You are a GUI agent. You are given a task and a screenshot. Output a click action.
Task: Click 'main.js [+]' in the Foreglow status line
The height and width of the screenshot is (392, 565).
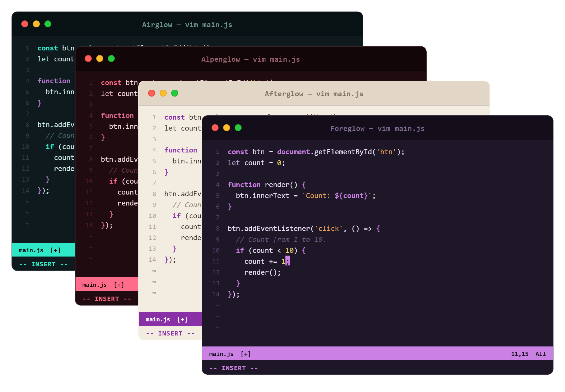coord(230,354)
